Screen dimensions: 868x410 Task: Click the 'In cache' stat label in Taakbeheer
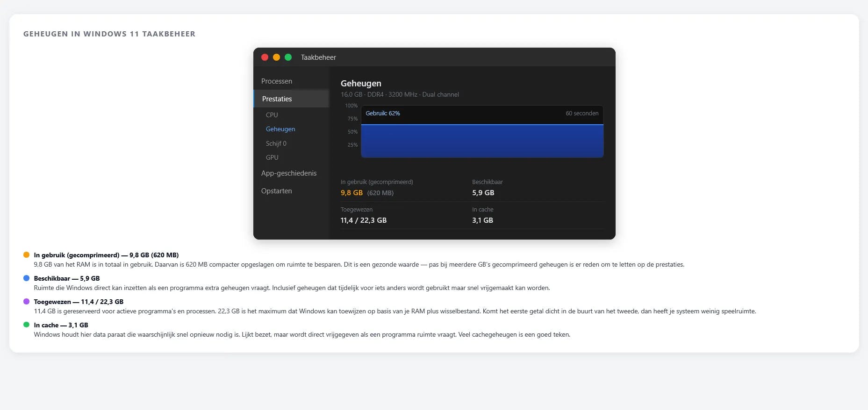pyautogui.click(x=483, y=210)
